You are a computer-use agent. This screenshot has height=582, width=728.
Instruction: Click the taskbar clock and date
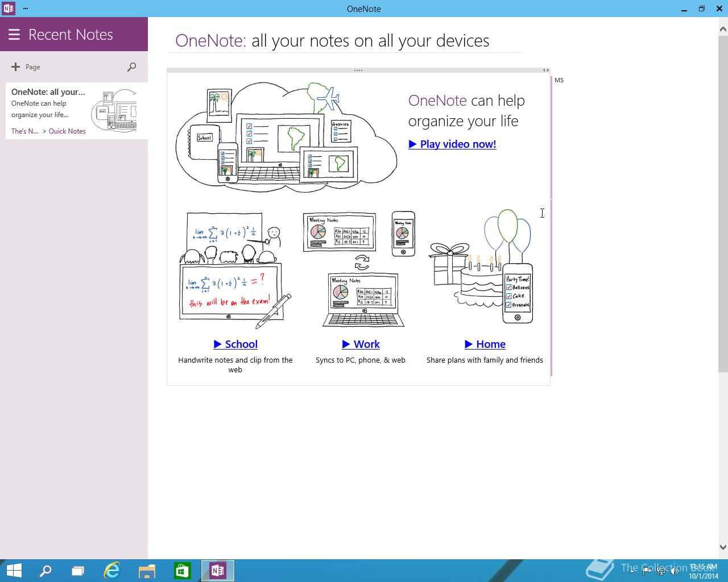point(704,571)
